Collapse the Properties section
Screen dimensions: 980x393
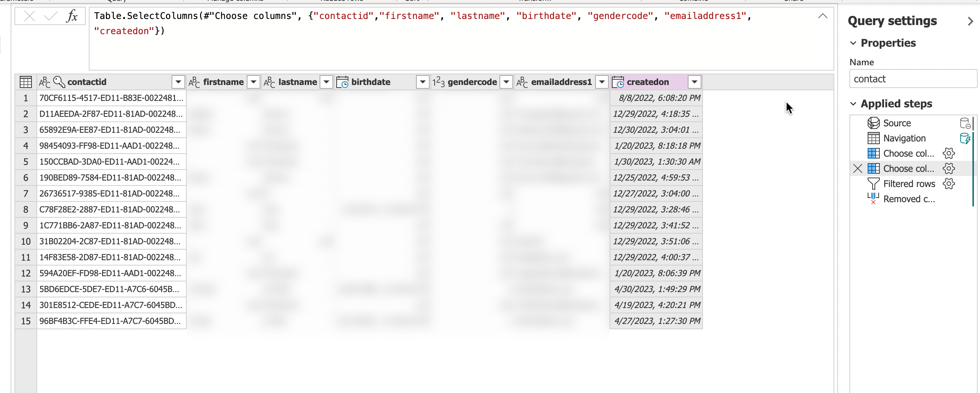click(x=853, y=43)
